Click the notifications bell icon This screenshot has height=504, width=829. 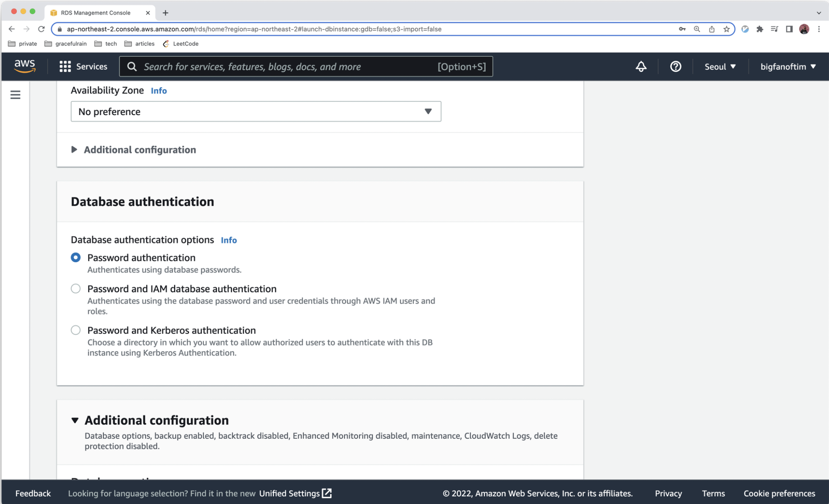tap(641, 67)
